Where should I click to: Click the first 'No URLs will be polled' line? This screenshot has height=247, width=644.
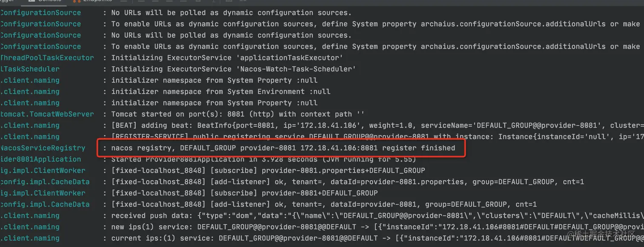(x=231, y=13)
